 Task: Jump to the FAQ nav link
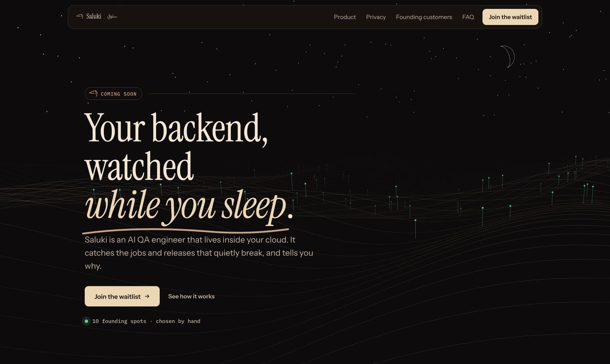[x=468, y=17]
